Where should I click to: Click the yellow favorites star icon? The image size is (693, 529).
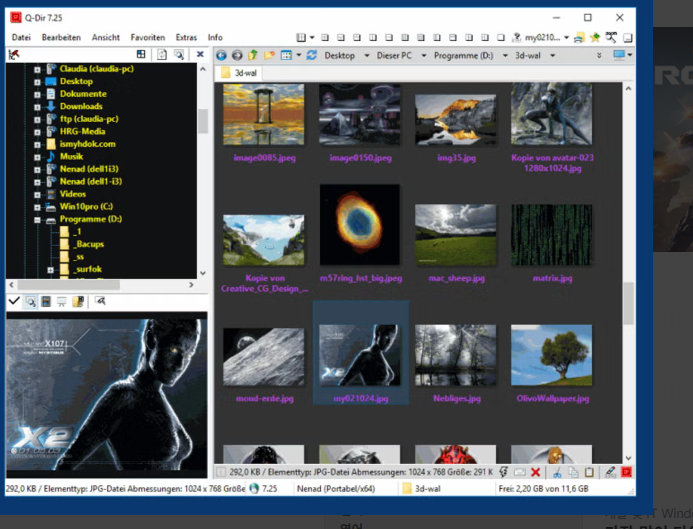594,38
